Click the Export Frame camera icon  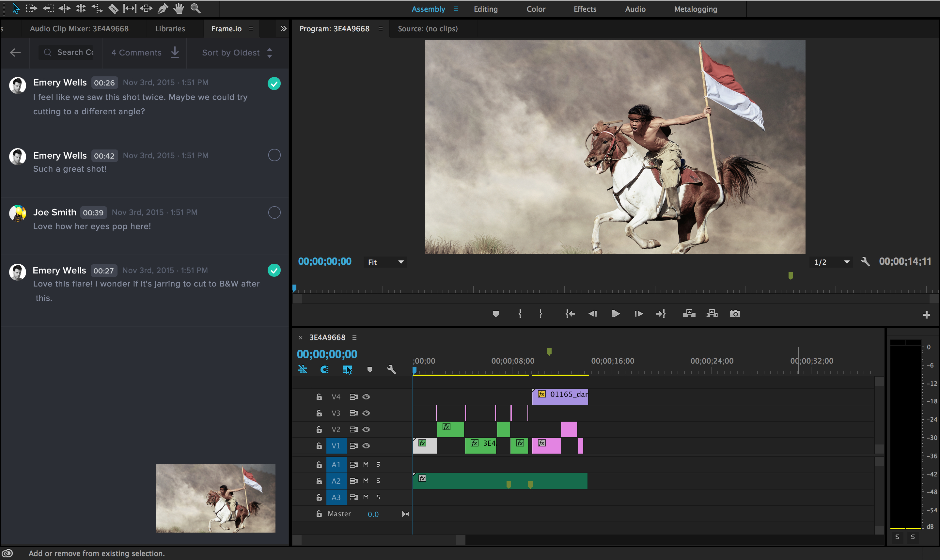[x=735, y=313]
